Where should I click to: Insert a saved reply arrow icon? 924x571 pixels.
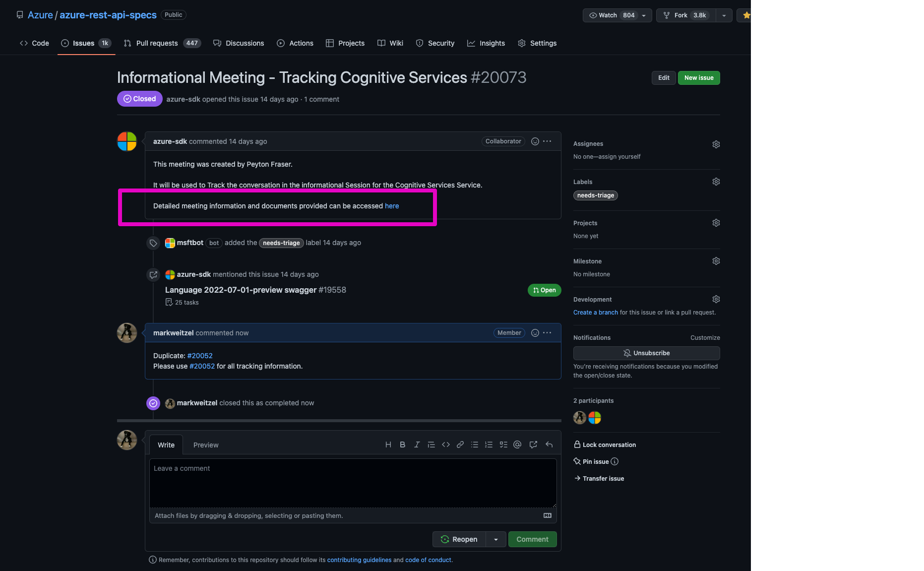(549, 445)
